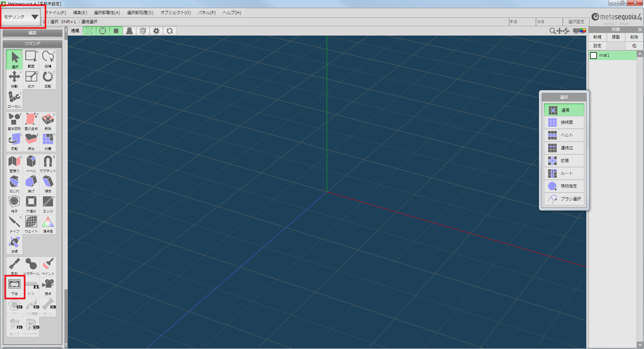Choose the 反転 flip face tool
This screenshot has width=644, height=349.
point(14,142)
